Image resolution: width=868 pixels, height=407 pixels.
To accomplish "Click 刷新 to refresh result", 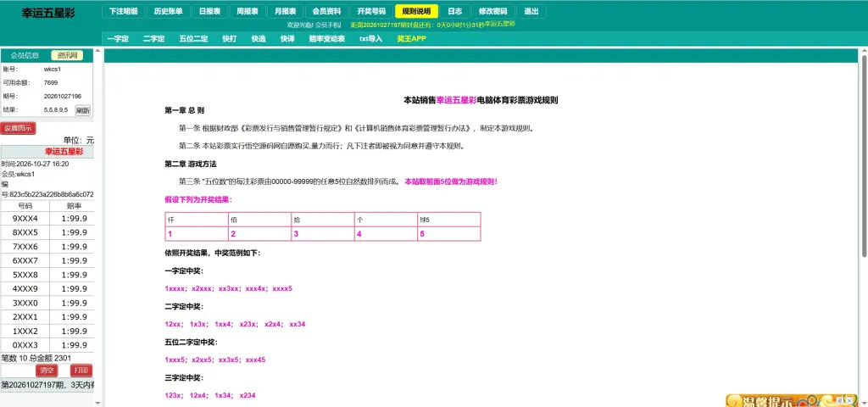I will point(83,110).
